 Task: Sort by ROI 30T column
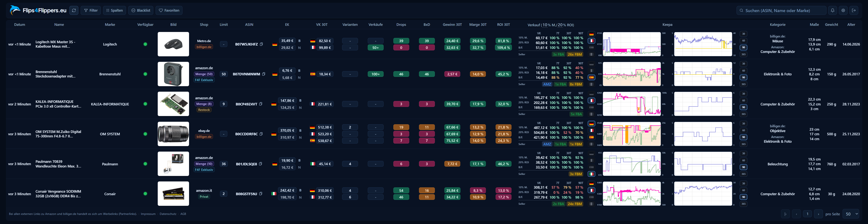click(x=503, y=25)
